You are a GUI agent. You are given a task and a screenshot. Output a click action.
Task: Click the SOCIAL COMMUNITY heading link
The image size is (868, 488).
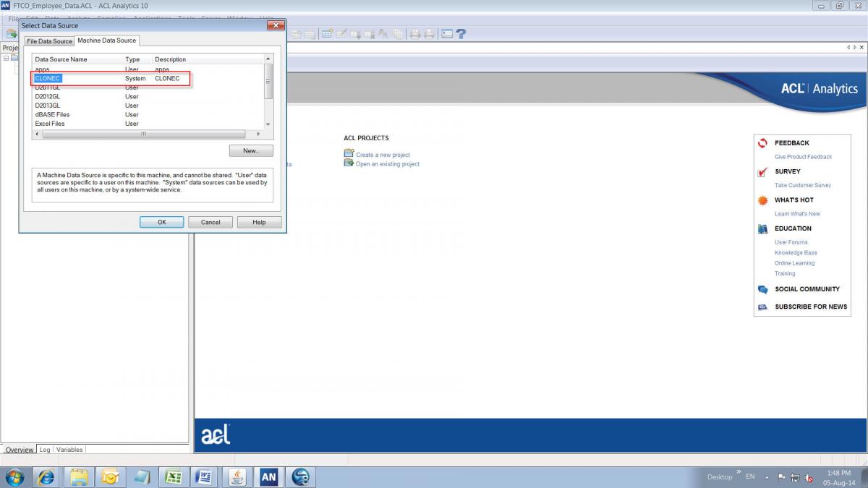tap(807, 289)
